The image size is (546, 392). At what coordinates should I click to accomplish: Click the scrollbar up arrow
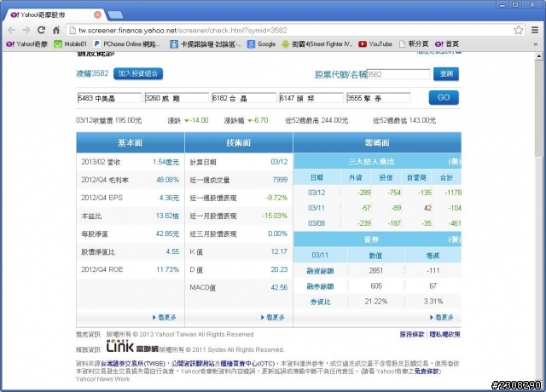point(538,55)
